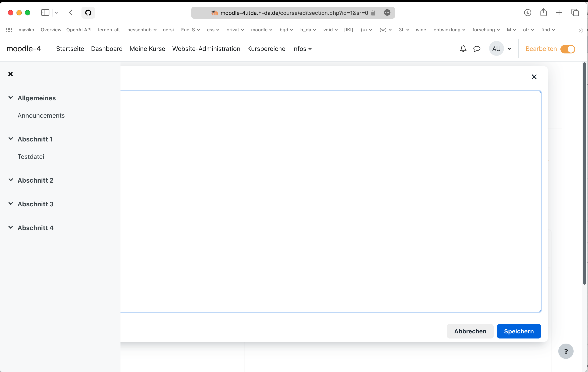588x372 pixels.
Task: Click the Abbrechen button
Action: tap(470, 331)
